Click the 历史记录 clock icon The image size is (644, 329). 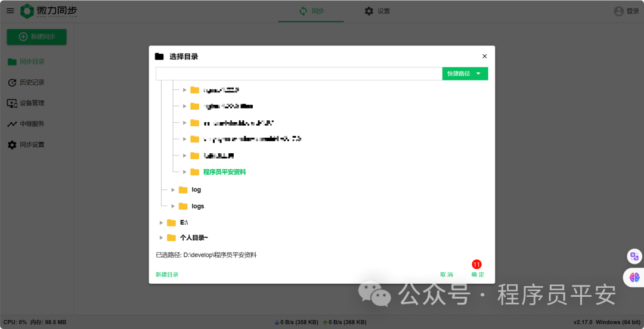(13, 83)
